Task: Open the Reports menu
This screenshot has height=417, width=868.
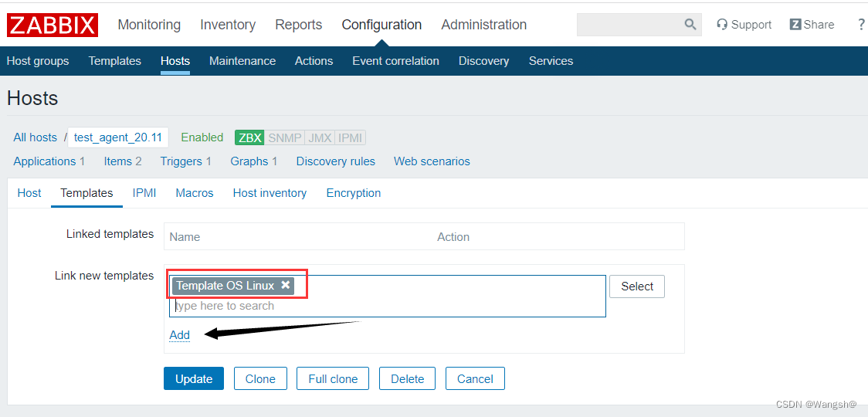Action: (x=298, y=25)
